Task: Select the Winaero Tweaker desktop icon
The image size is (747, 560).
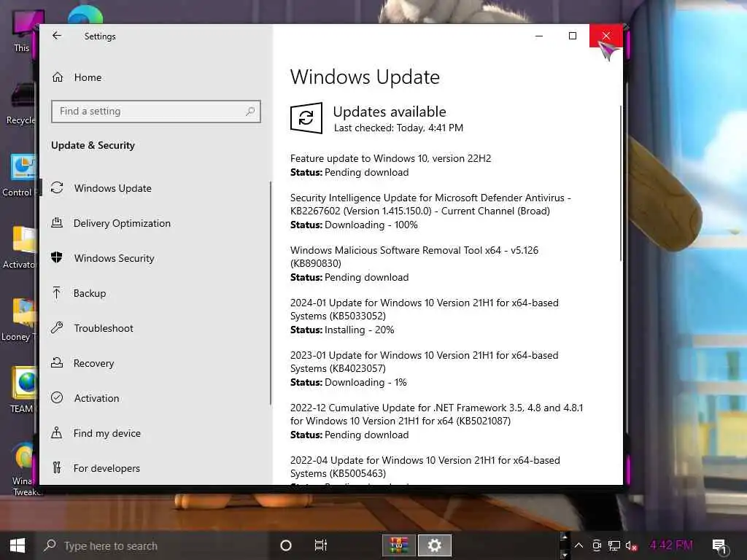Action: (x=25, y=470)
